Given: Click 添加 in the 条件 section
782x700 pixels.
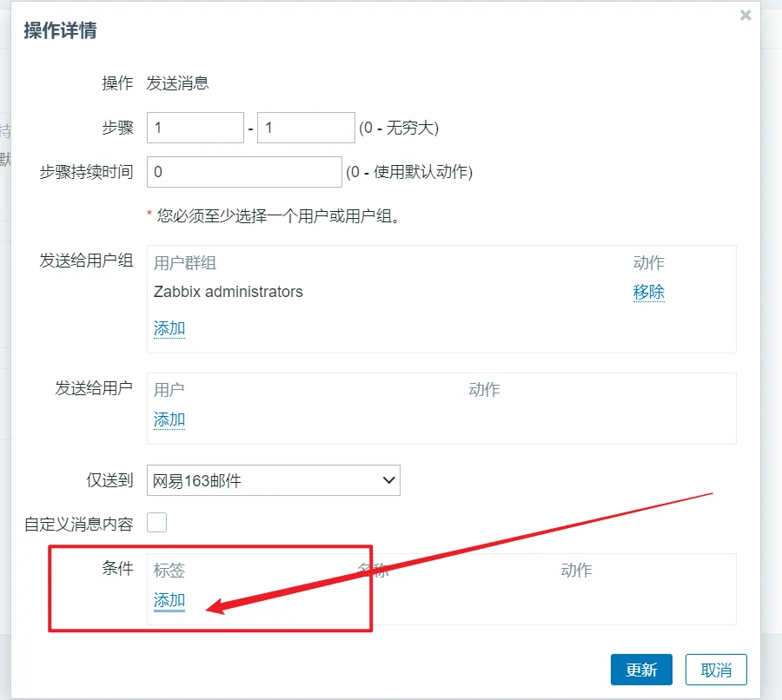Looking at the screenshot, I should point(169,600).
